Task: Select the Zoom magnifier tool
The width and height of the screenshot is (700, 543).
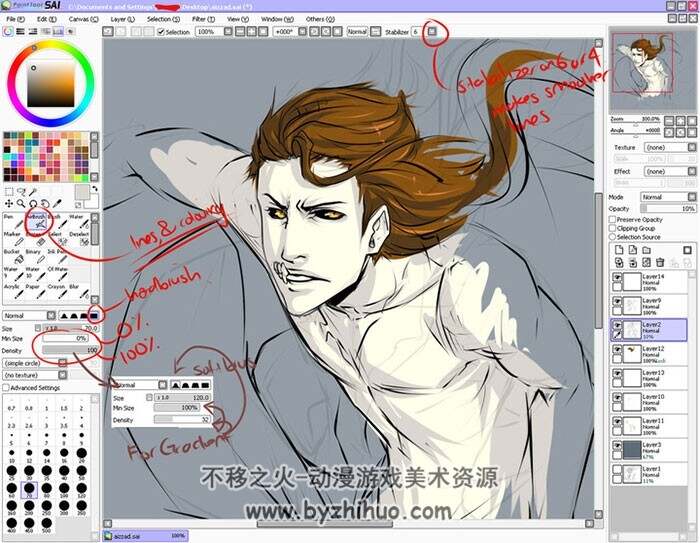Action: (x=21, y=204)
